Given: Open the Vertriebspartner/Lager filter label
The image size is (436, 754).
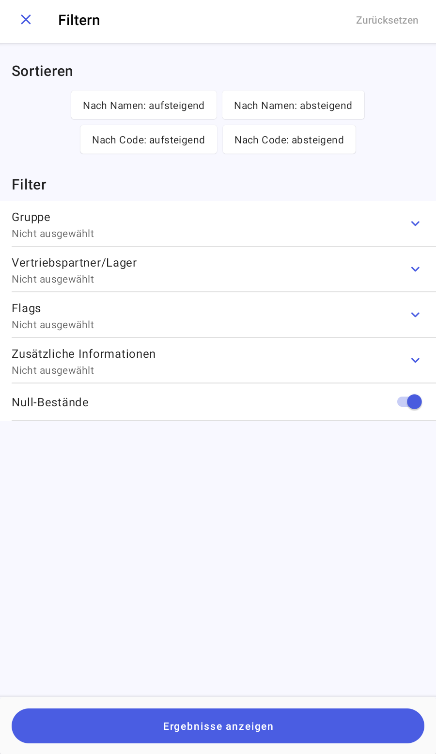Looking at the screenshot, I should coord(75,263).
